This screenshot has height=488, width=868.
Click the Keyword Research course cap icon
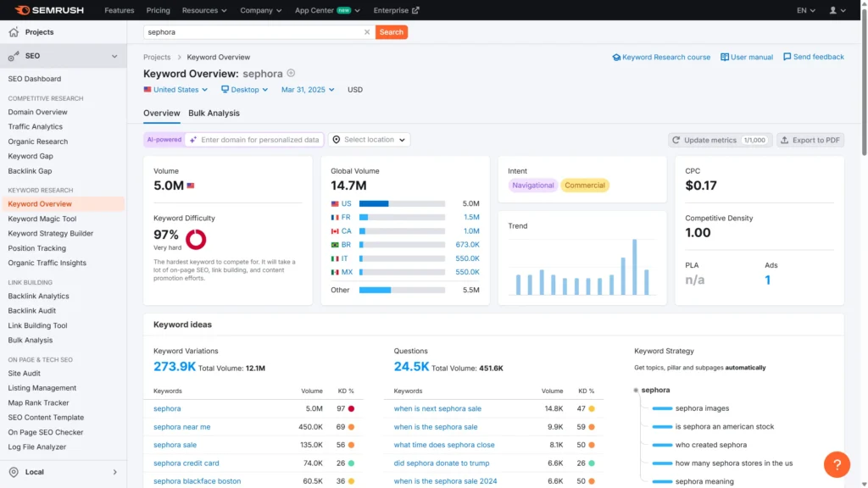pos(616,57)
